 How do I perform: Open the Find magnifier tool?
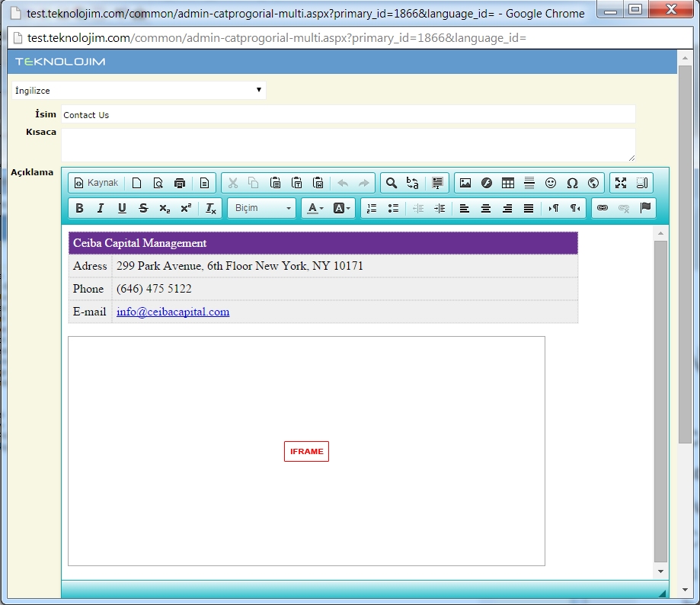(392, 183)
